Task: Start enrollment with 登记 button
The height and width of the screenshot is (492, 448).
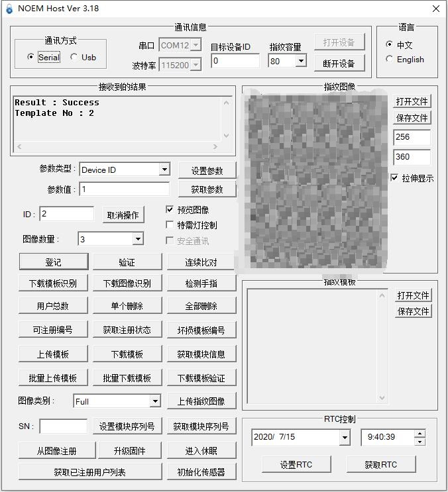Action: (x=54, y=262)
